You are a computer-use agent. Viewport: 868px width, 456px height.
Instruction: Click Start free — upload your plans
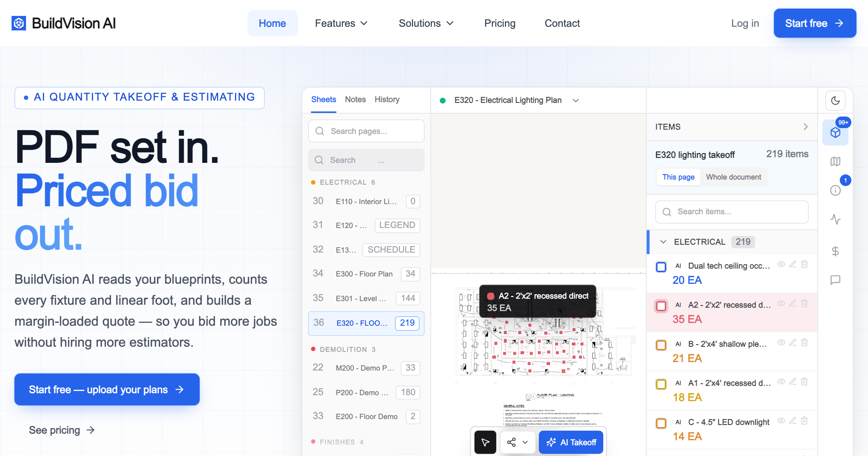[x=107, y=389]
